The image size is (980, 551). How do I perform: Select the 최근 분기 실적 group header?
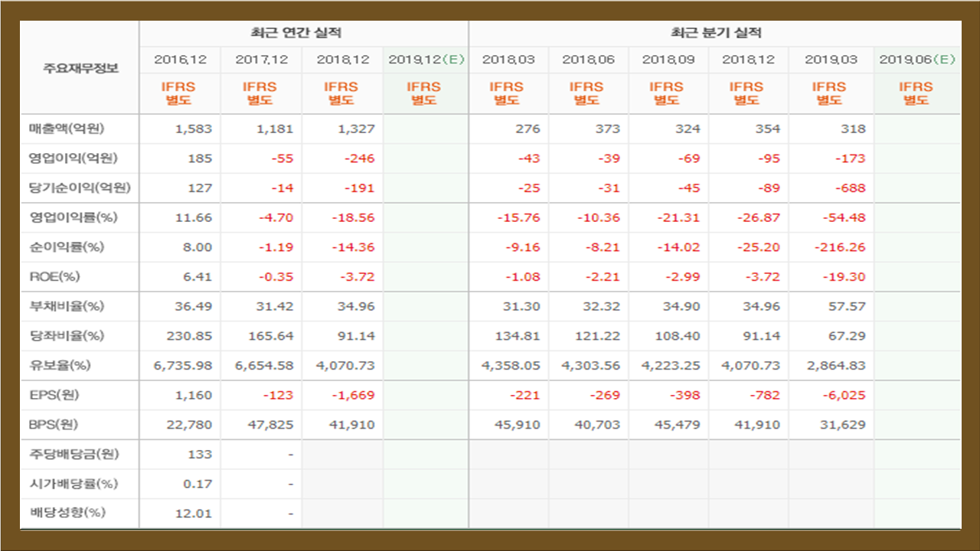(x=716, y=33)
